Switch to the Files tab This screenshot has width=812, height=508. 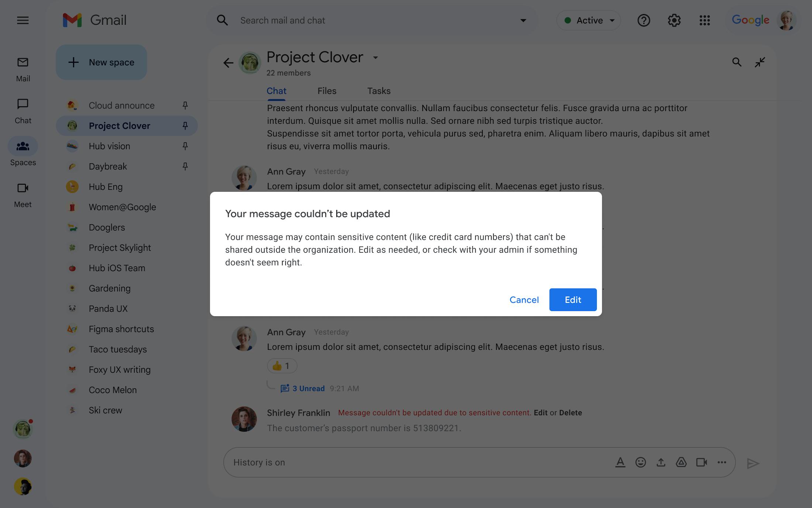[x=327, y=91]
